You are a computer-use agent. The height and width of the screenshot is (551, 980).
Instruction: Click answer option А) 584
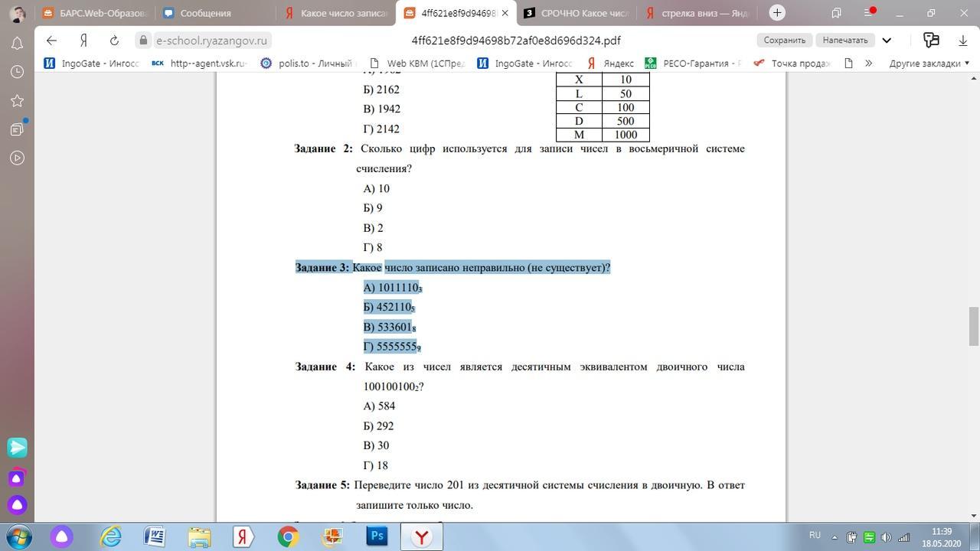click(x=379, y=406)
